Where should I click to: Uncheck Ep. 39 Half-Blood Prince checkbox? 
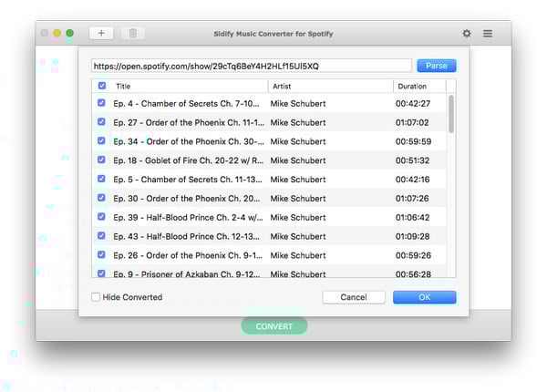(101, 217)
